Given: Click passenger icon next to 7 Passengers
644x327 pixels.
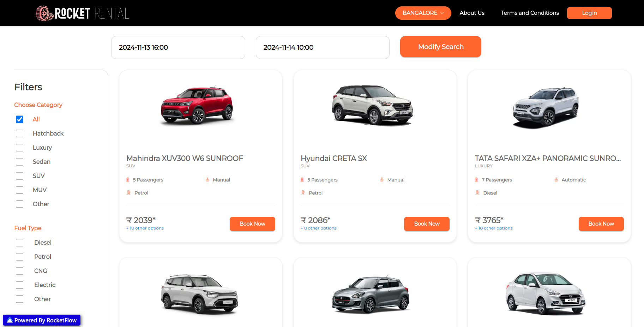Looking at the screenshot, I should tap(477, 180).
